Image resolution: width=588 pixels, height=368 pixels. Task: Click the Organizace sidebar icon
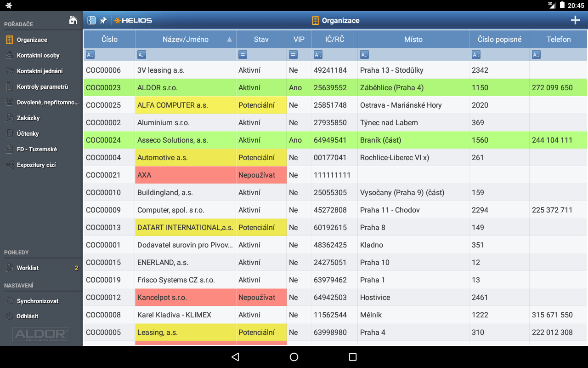click(x=9, y=40)
